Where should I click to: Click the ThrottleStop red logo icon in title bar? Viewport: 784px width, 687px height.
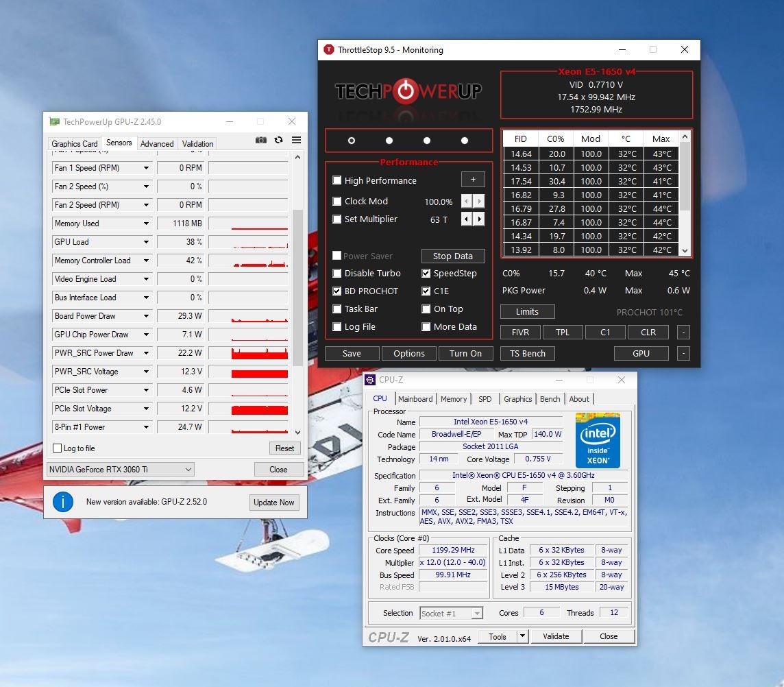pos(328,49)
